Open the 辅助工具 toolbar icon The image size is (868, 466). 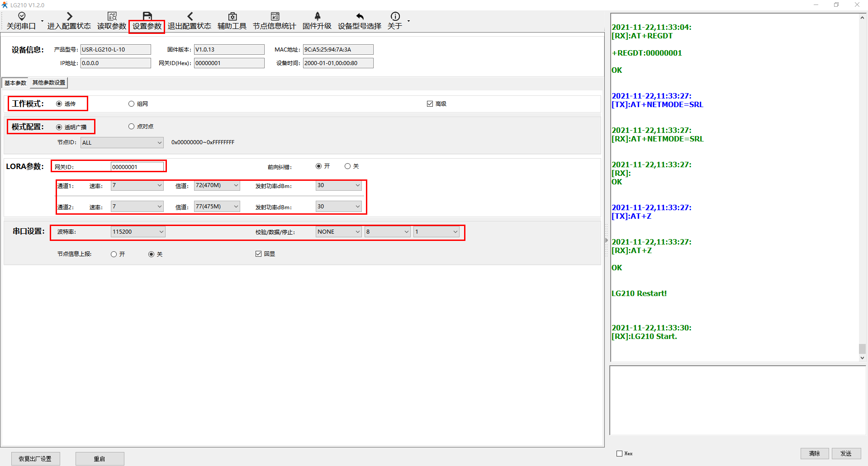click(232, 17)
